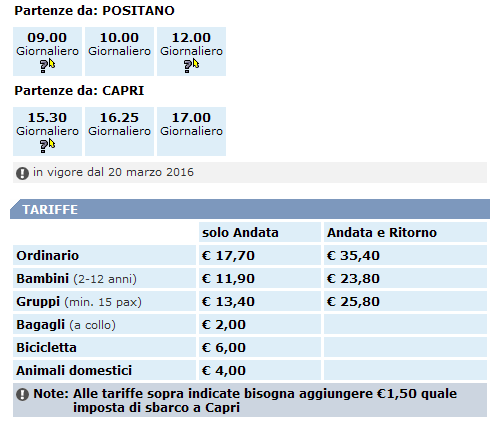497x428 pixels.
Task: Select the 17.00 Capri departure cell
Action: click(191, 131)
